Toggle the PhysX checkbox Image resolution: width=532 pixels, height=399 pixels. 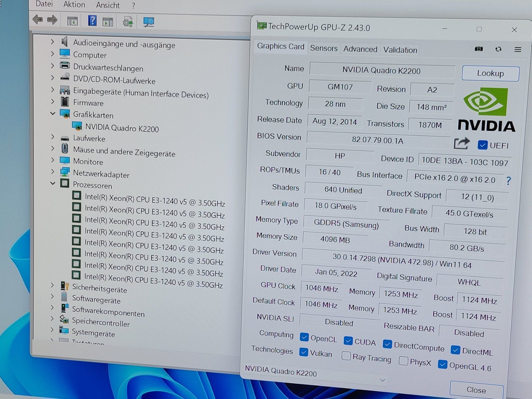(403, 361)
